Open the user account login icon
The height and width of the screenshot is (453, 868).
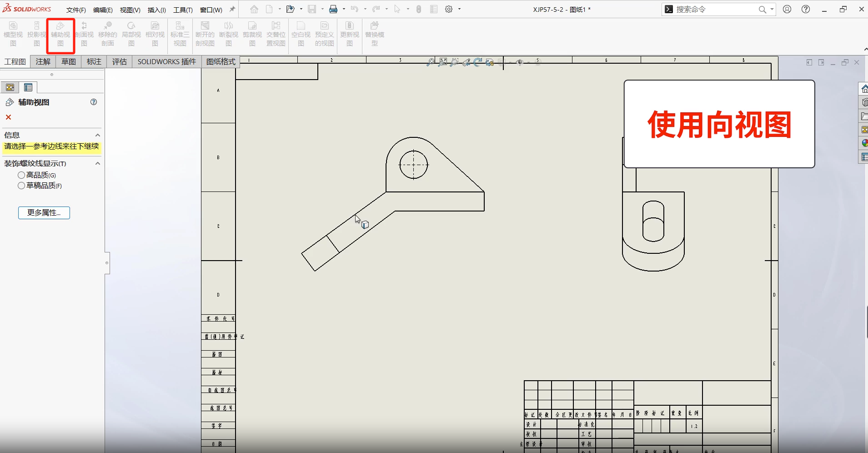click(x=787, y=9)
